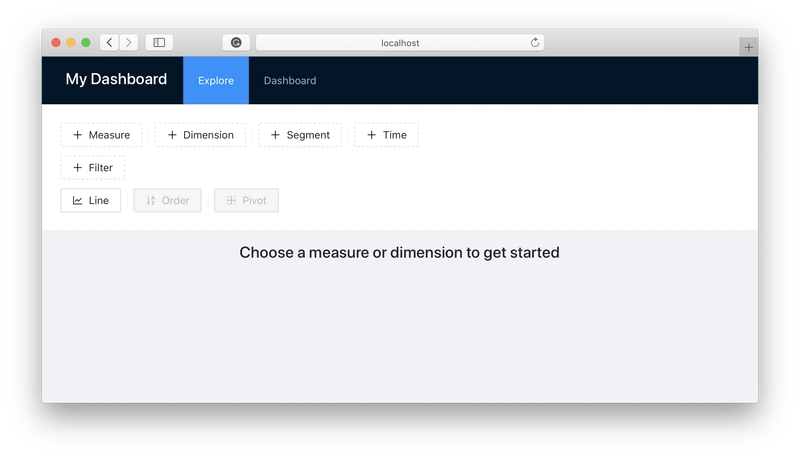Add a Measure
The image size is (800, 458).
pyautogui.click(x=101, y=135)
